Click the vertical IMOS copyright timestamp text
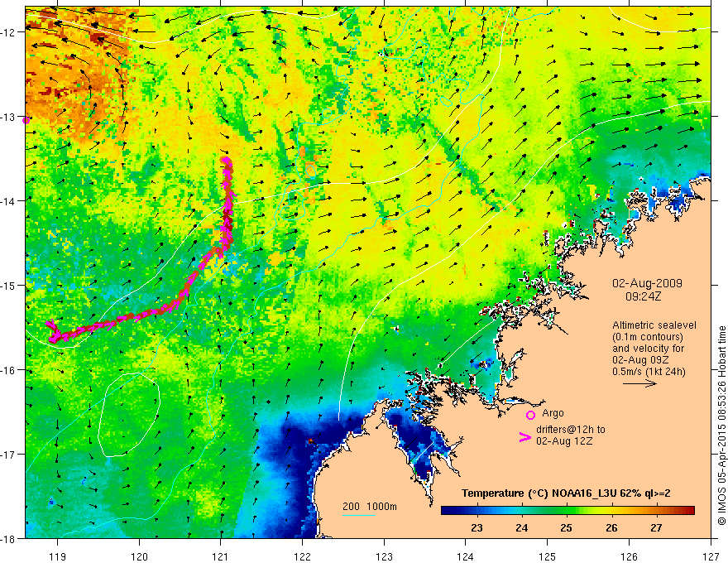The image size is (728, 563). tap(721, 426)
